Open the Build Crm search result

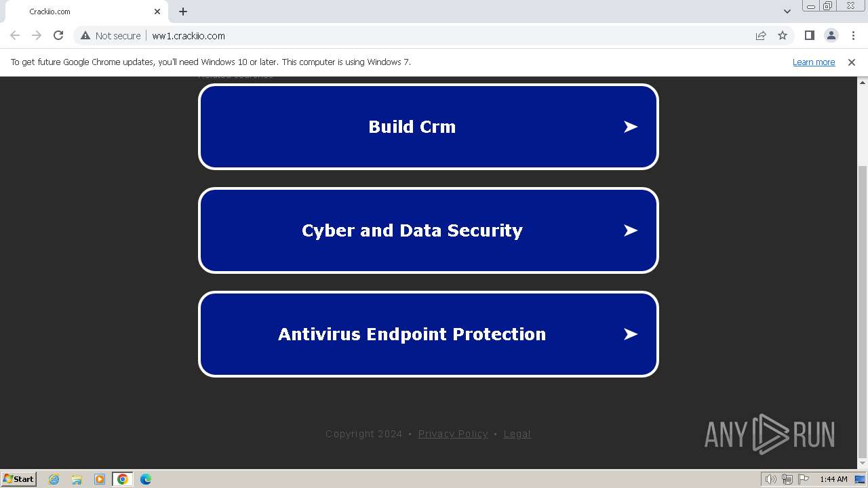click(429, 127)
